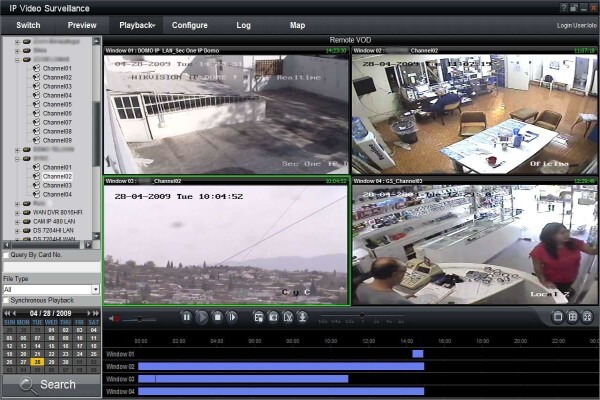Step forward one frame
This screenshot has height=400, width=600.
tap(232, 317)
